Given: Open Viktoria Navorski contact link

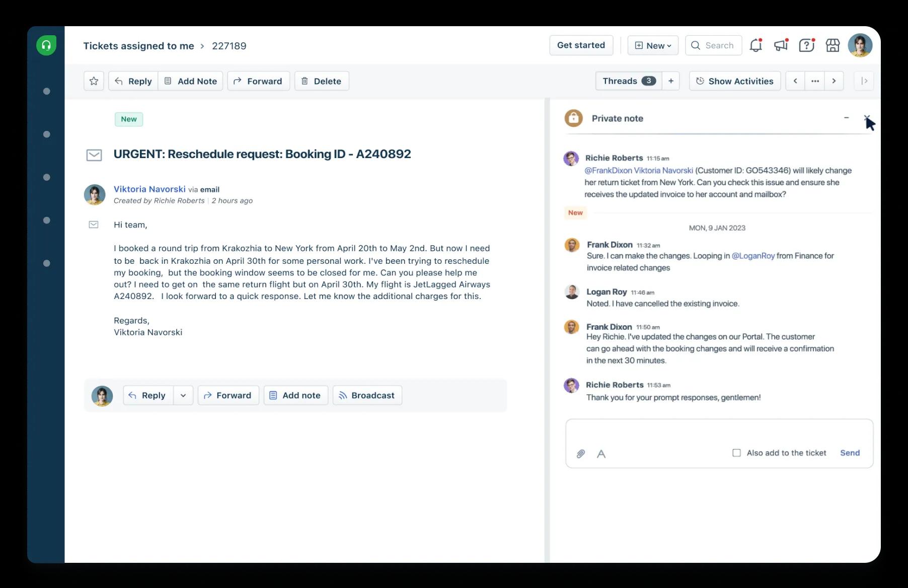Looking at the screenshot, I should (149, 189).
